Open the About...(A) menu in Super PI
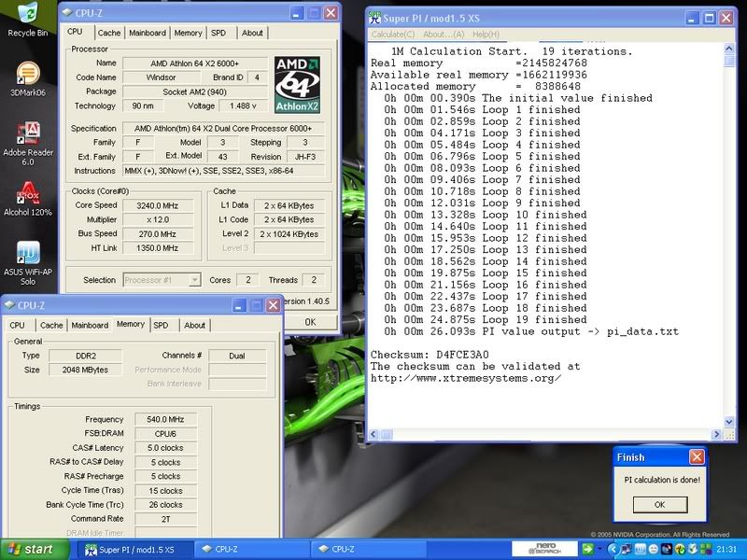The height and width of the screenshot is (560, 747). 444,35
